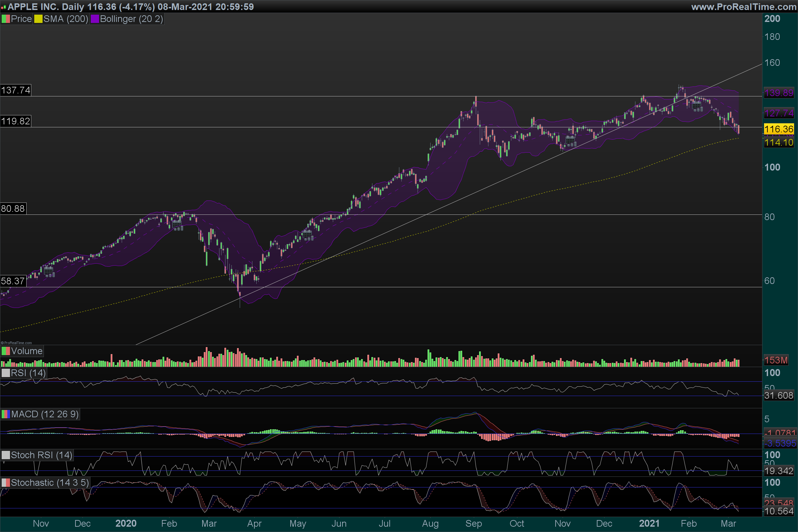Click the dividend calendar icon near Feb 2021
The height and width of the screenshot is (532, 798).
point(697,106)
